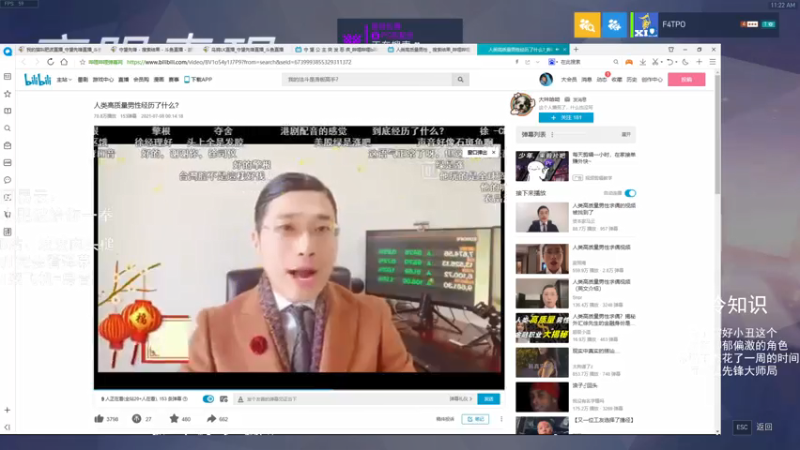Viewport: 800px width, 450px height.
Task: Click the sidebar search magnifier icon
Action: (x=7, y=128)
